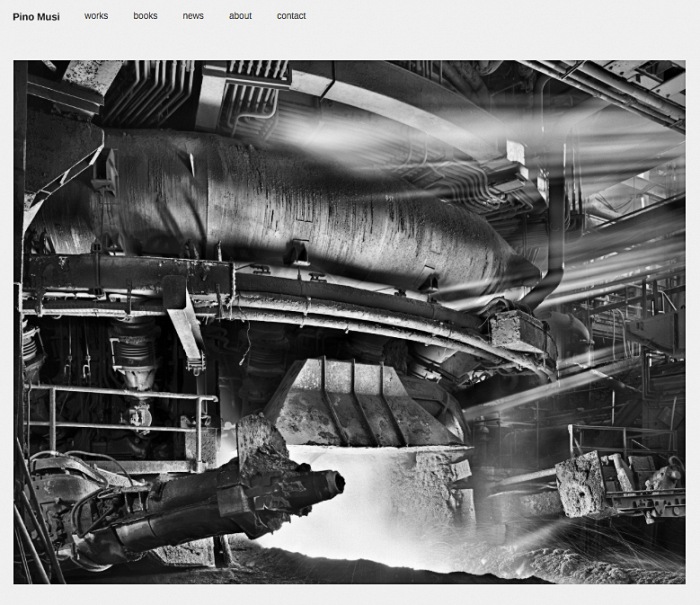Click the black-and-white steel furnace photograph

click(x=350, y=322)
